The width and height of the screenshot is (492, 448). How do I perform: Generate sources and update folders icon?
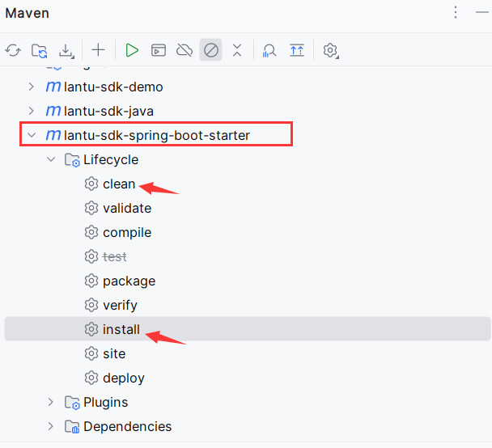click(39, 50)
